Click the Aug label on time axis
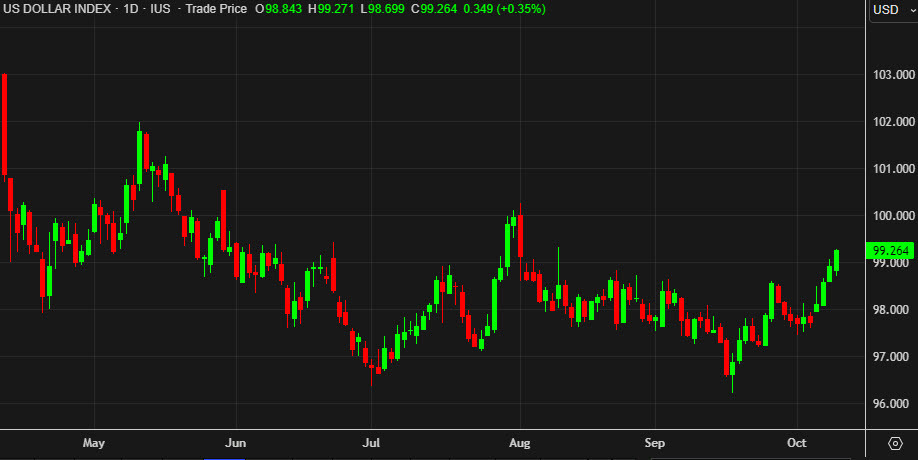Screen dimensions: 918x460 click(x=519, y=442)
